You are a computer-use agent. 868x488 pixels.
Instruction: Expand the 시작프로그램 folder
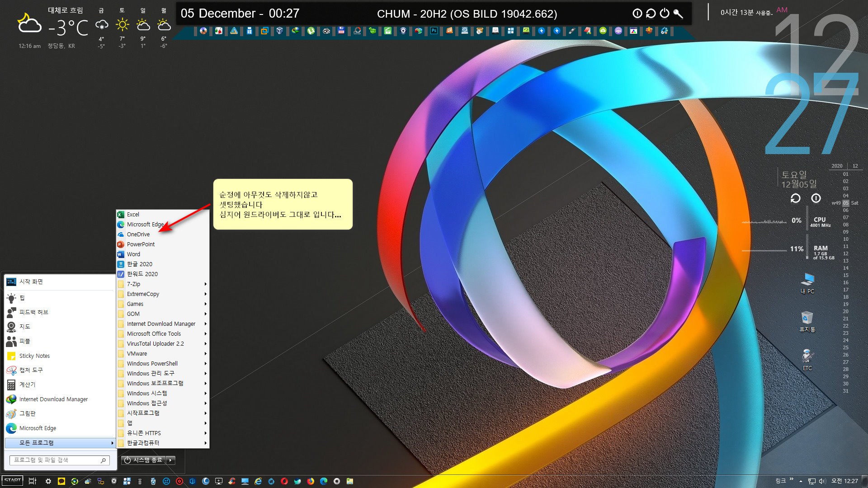[163, 413]
